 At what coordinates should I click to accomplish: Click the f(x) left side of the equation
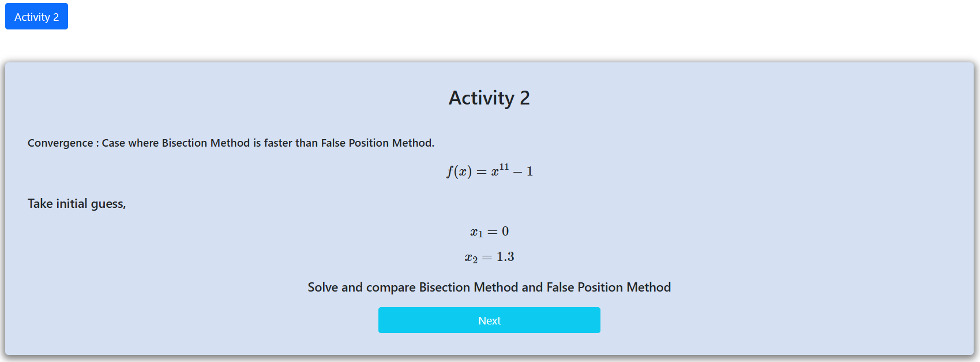[459, 171]
